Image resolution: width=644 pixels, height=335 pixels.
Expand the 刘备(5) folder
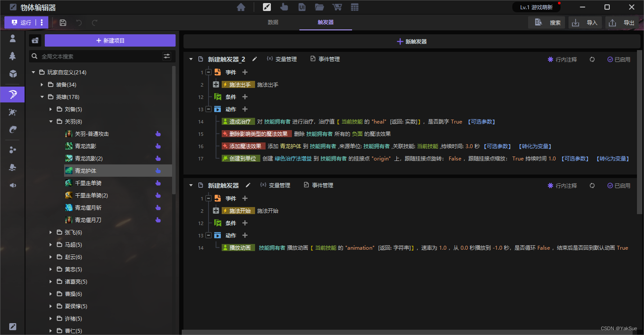51,109
